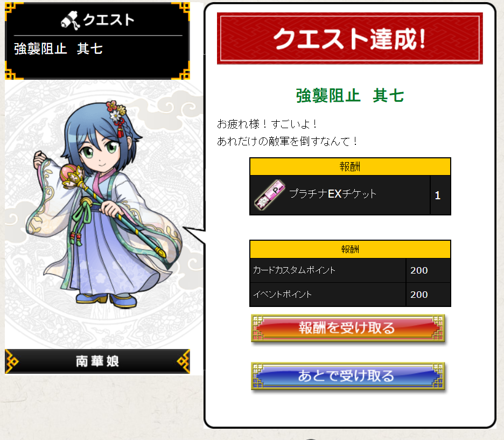Click the プラチナEXチケット ticket icon

(270, 195)
